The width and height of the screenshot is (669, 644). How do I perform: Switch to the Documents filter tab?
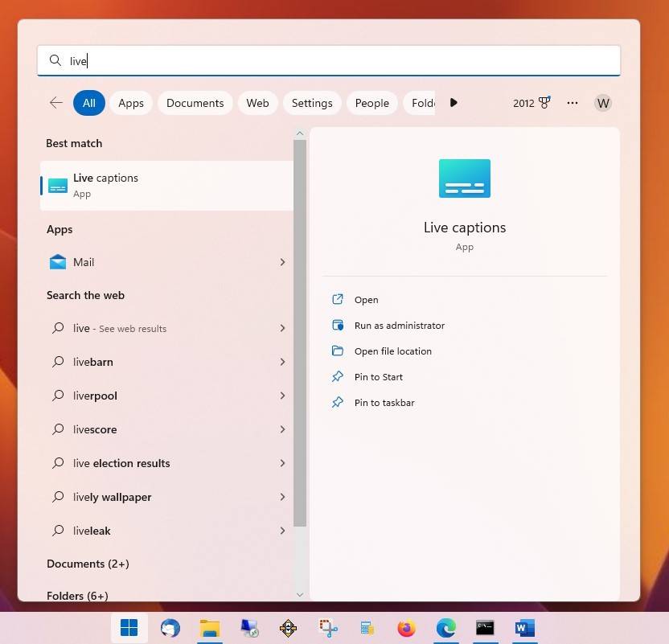[x=195, y=103]
